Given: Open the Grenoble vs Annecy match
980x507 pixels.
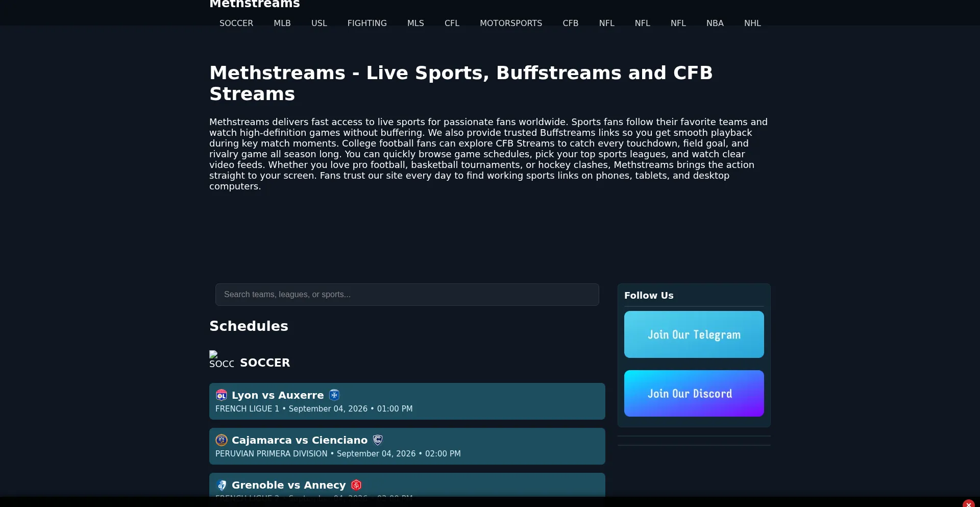Looking at the screenshot, I should coord(407,485).
